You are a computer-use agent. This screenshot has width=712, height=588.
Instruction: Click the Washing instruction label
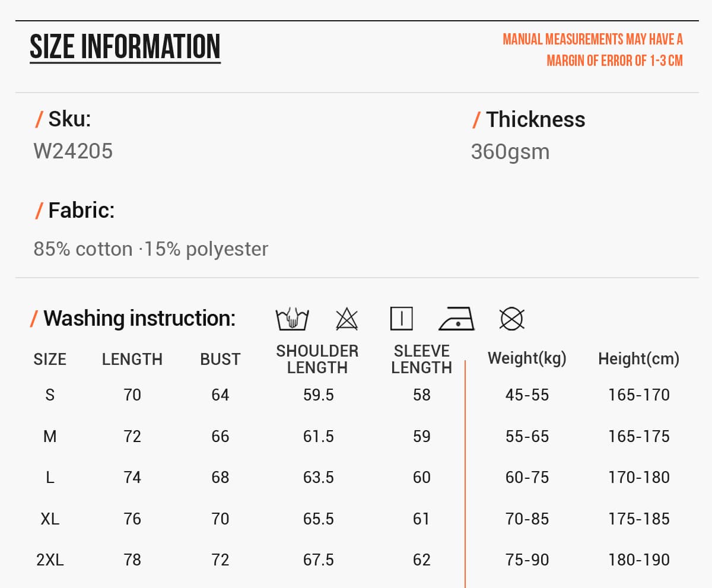133,319
